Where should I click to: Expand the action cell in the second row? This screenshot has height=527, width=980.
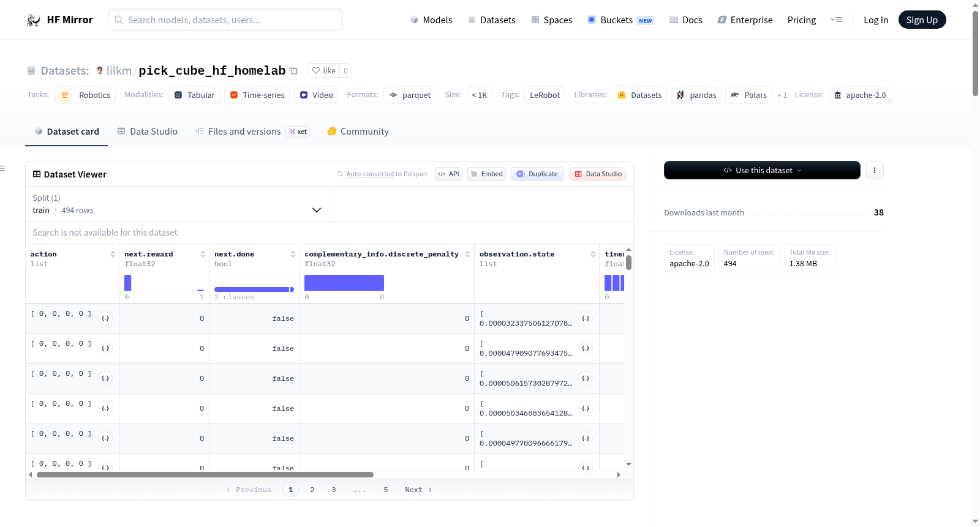tap(105, 348)
